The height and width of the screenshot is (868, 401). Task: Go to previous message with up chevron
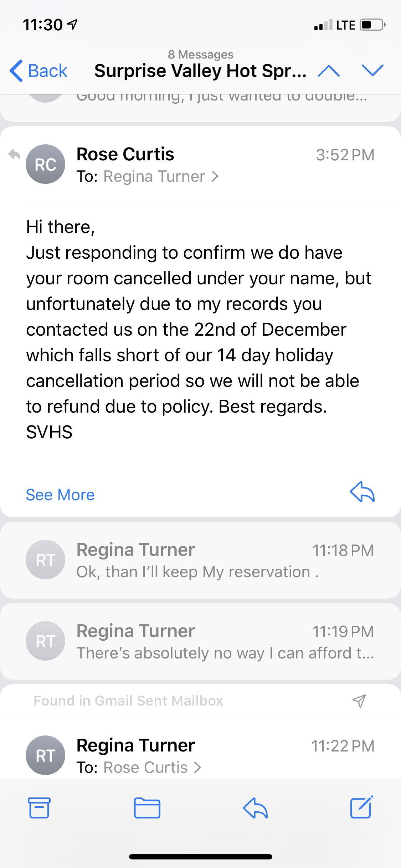pos(329,71)
